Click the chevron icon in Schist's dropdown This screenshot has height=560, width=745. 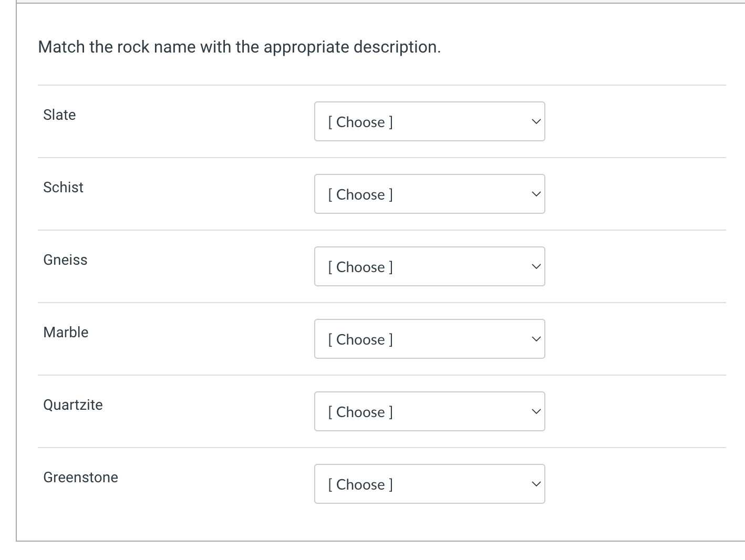click(x=535, y=194)
